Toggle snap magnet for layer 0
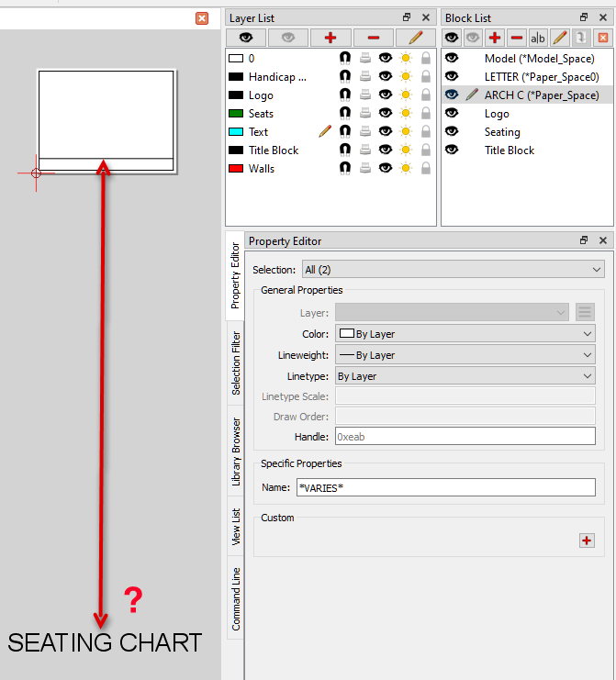Viewport: 616px width, 680px height. click(x=345, y=58)
